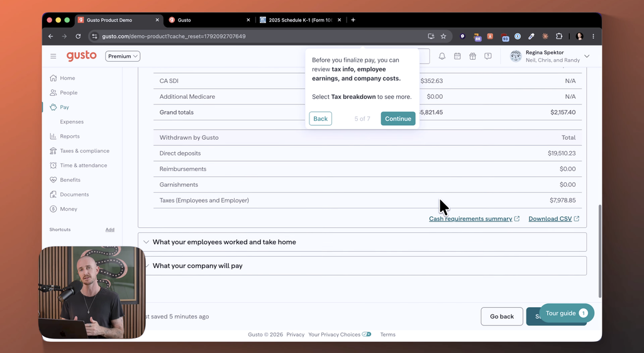Viewport: 644px width, 353px height.
Task: Open the browser Extensions puzzle icon
Action: [x=559, y=36]
